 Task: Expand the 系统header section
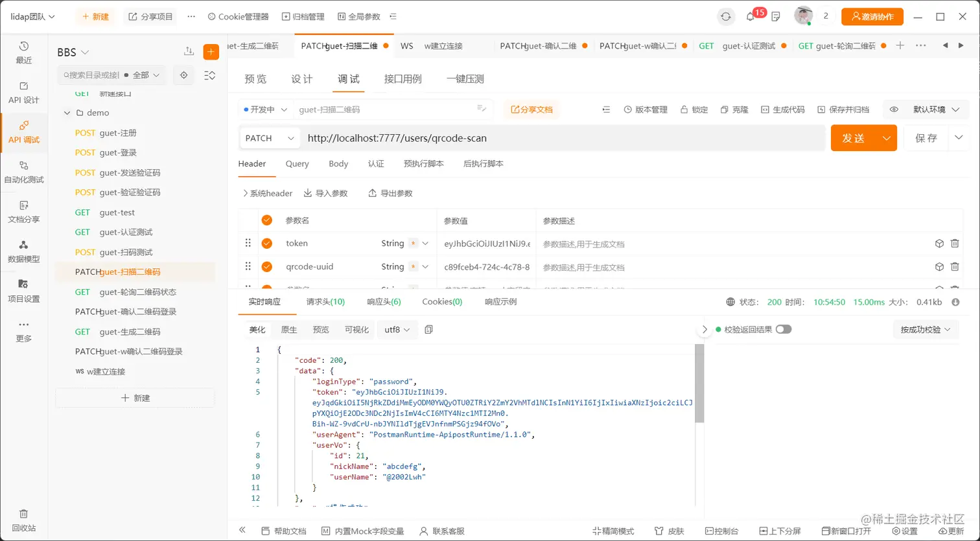pos(267,193)
